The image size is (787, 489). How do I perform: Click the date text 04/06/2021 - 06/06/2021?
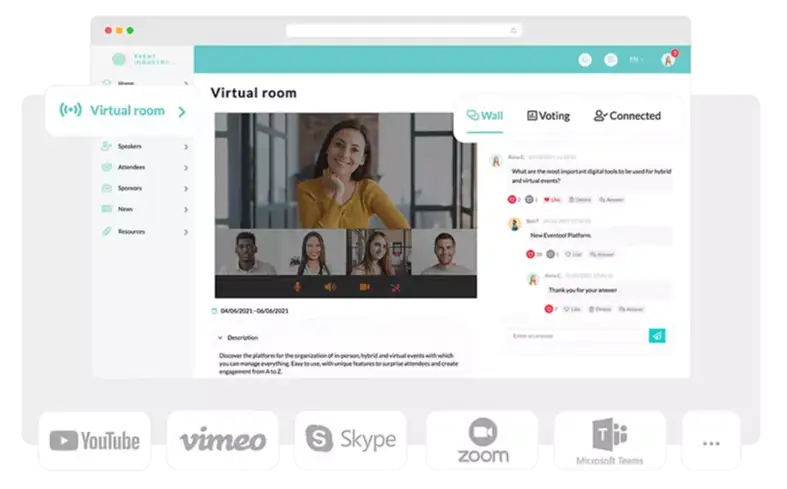click(254, 311)
